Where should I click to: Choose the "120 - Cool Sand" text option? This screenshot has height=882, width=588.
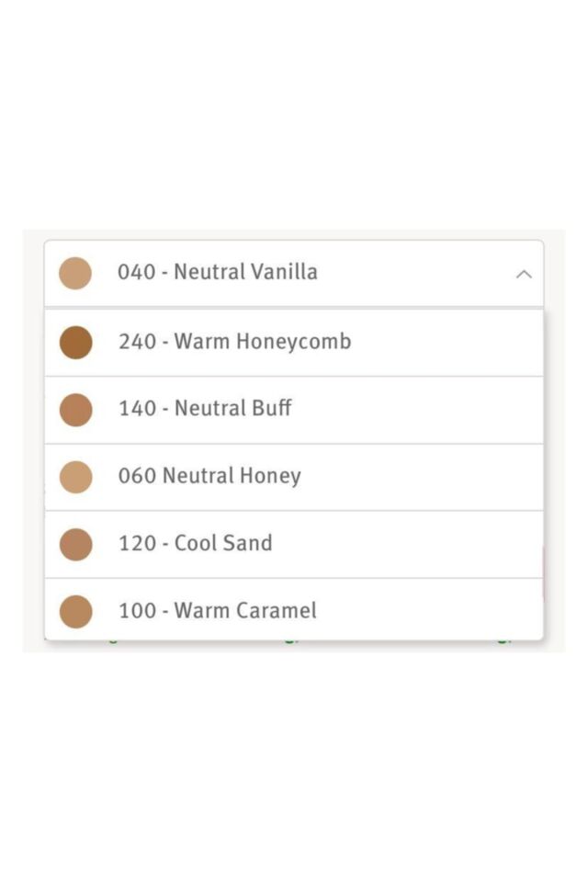tap(196, 543)
